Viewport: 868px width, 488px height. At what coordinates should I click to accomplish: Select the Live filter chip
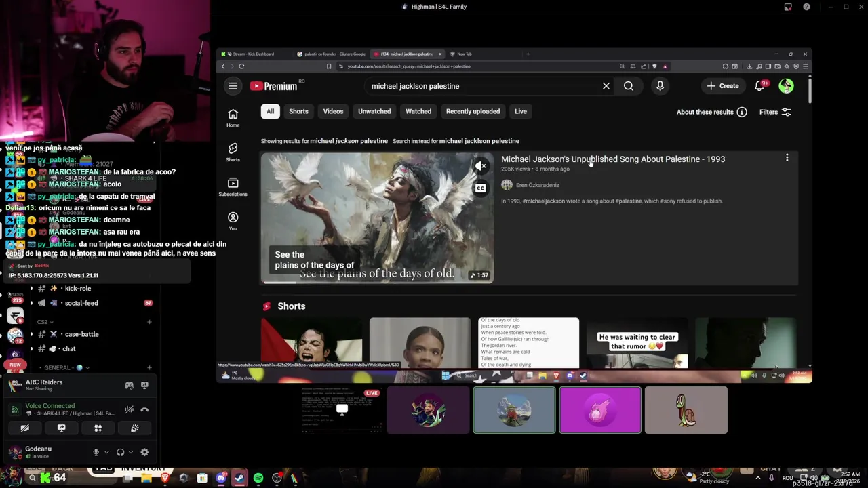[521, 111]
